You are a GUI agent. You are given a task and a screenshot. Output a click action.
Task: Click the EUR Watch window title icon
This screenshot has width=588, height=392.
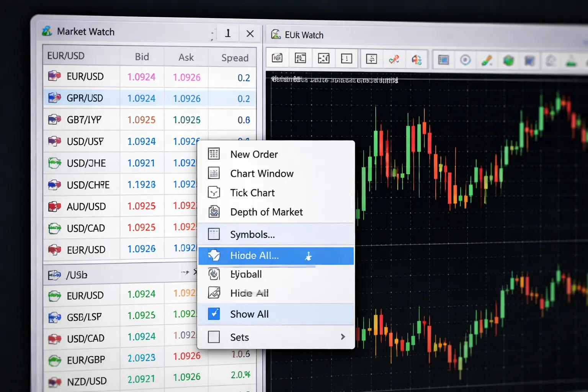tap(276, 34)
